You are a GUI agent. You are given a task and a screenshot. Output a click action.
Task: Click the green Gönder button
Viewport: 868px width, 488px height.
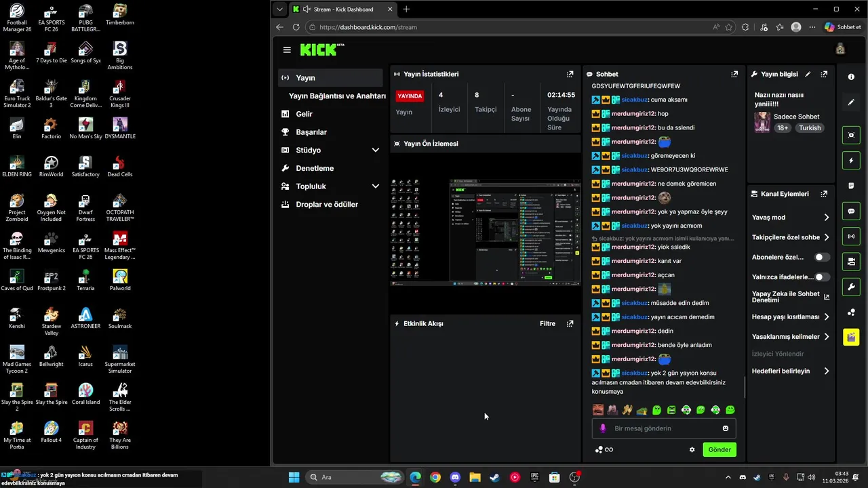pos(719,449)
